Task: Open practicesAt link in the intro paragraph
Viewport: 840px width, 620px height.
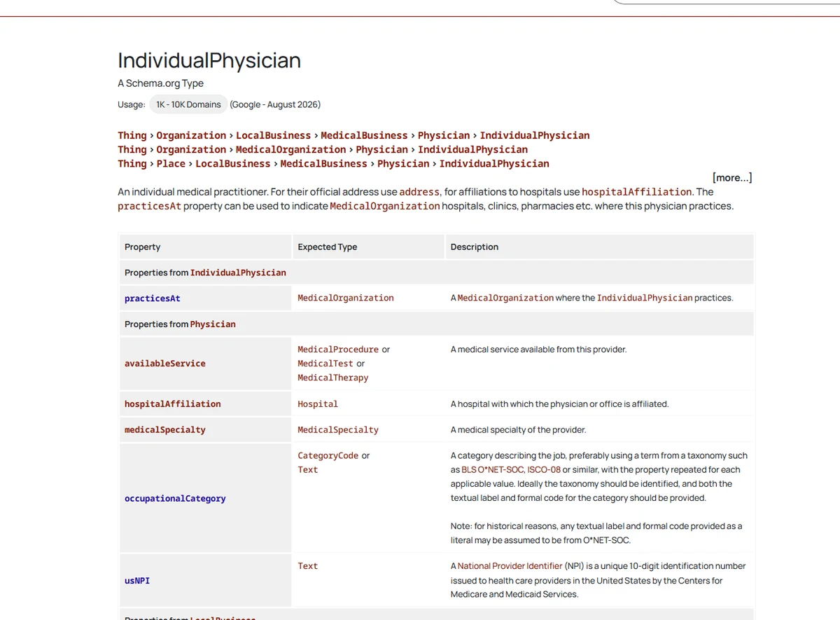Action: pyautogui.click(x=149, y=206)
